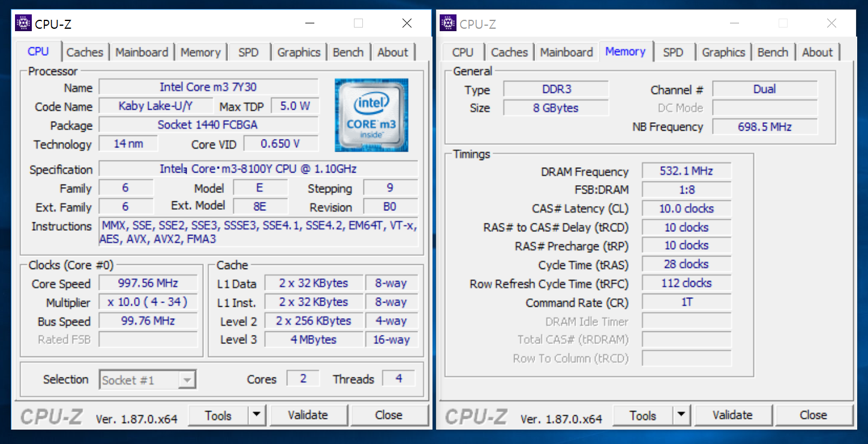868x444 pixels.
Task: Click Core Speed value 997.56 MHz
Action: tap(148, 283)
